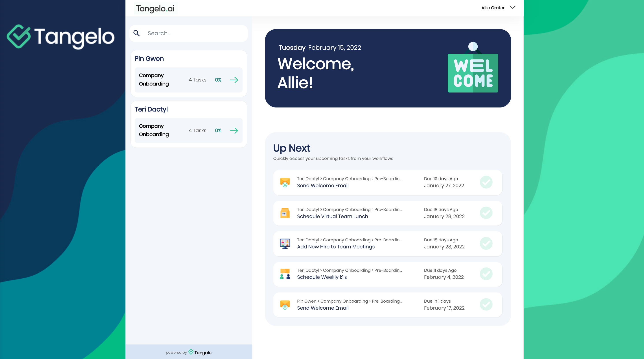Click the 0% progress on Pin Gwen's onboarding
The width and height of the screenshot is (644, 359).
coord(218,80)
